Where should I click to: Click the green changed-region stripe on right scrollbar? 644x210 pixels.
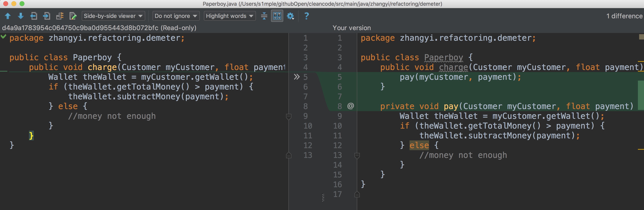[641, 95]
